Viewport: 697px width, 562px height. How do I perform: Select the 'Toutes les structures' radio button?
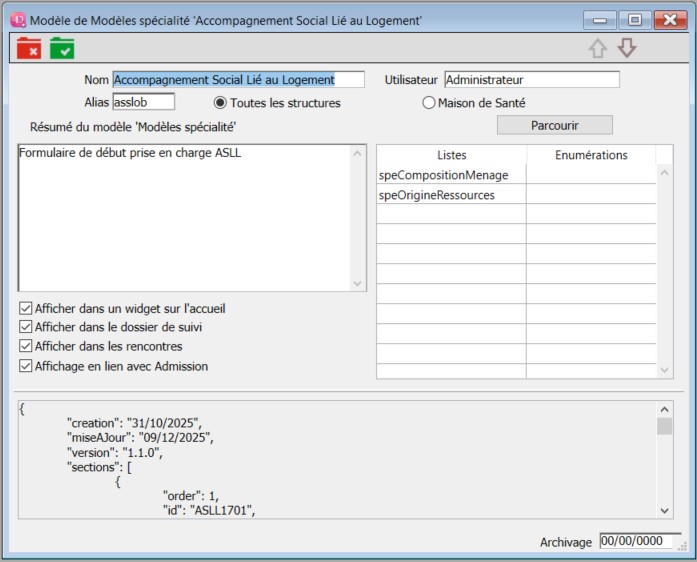221,103
